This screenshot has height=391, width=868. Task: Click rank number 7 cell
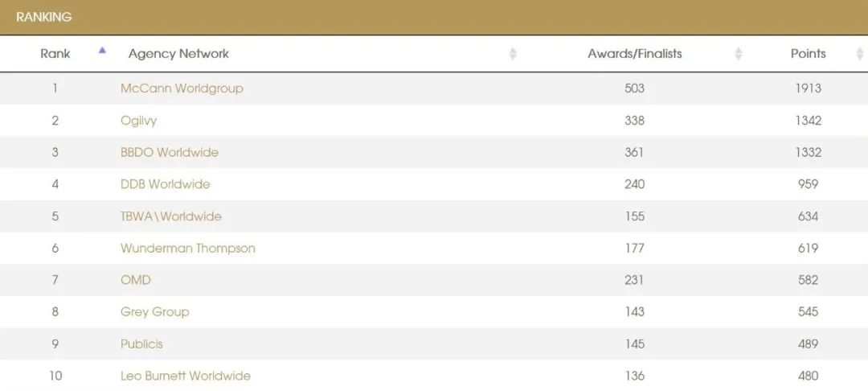tap(55, 280)
